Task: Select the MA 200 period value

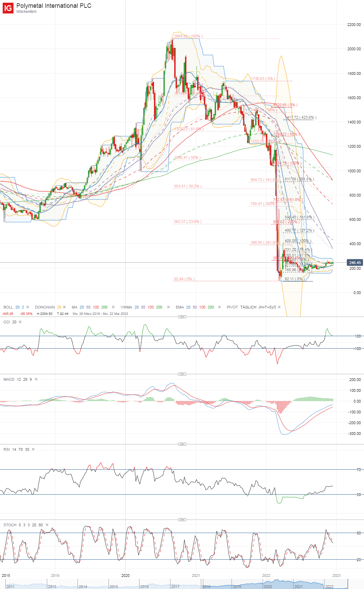Action: [x=104, y=307]
